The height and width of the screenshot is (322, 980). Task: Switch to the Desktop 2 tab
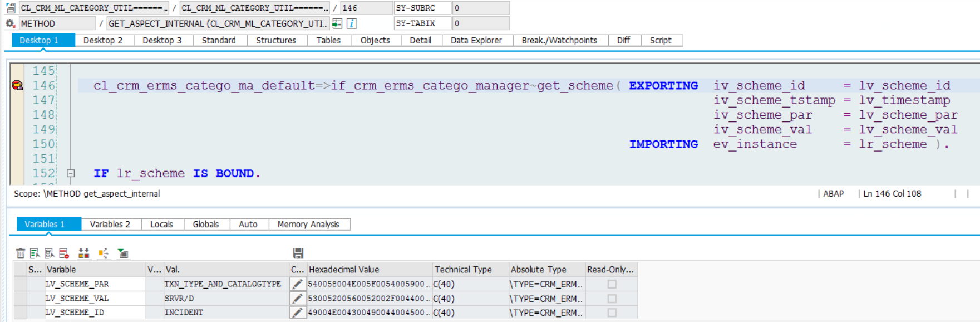(x=103, y=40)
